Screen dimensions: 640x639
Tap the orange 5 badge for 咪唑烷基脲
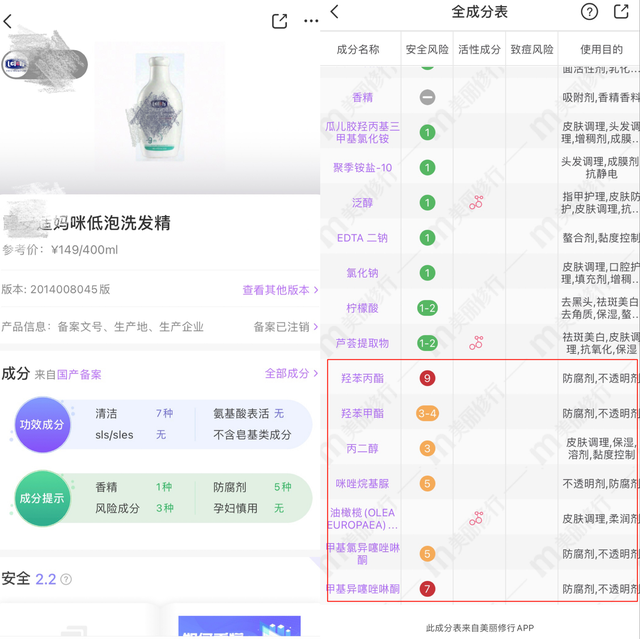(x=427, y=484)
